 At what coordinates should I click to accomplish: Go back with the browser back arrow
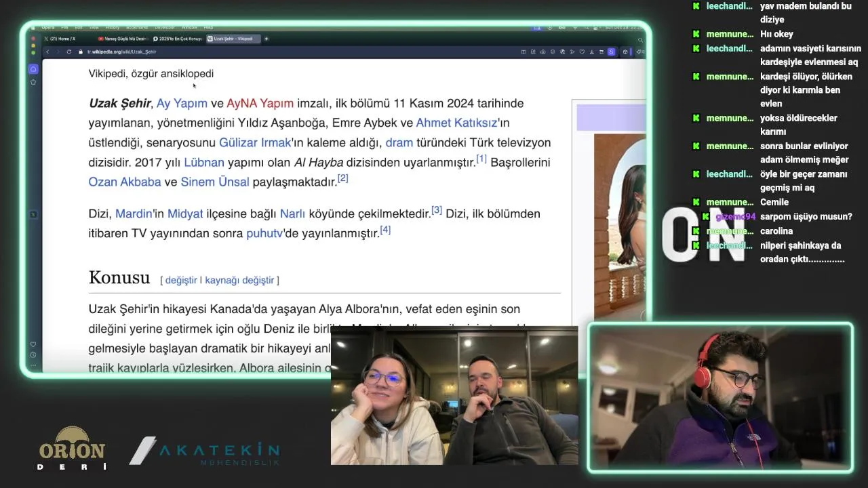point(47,52)
